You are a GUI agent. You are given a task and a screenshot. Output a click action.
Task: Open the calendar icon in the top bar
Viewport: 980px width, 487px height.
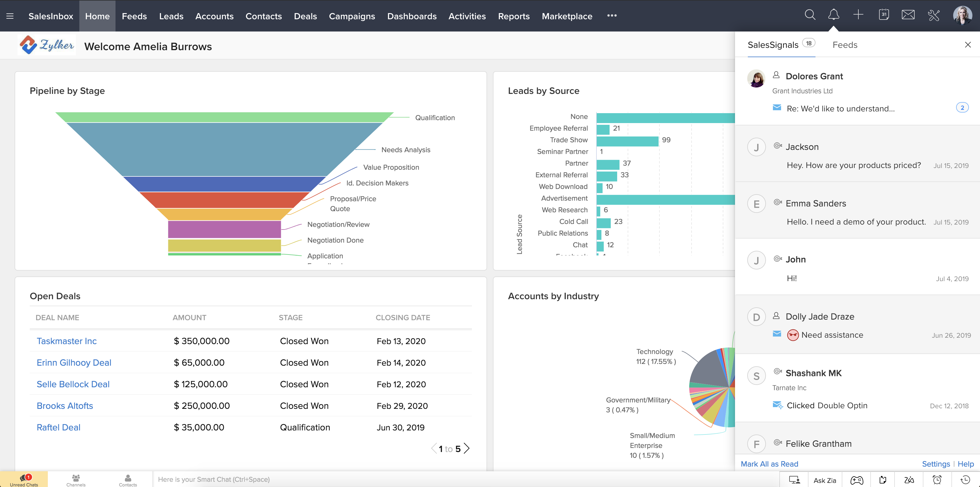884,15
